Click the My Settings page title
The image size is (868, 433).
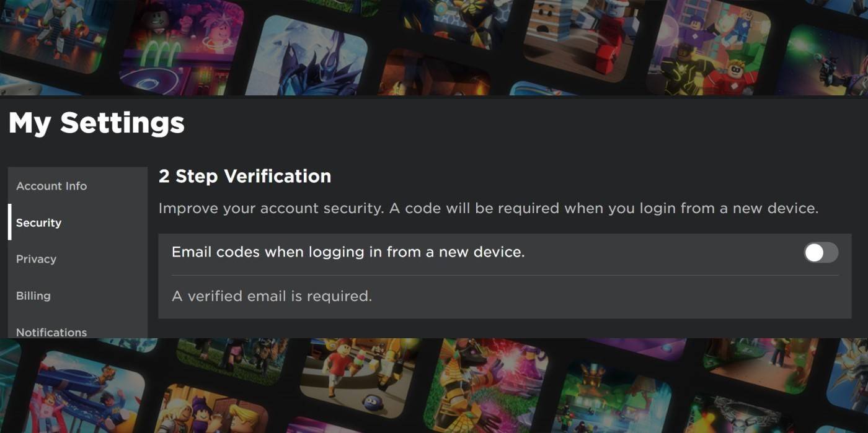tap(96, 123)
